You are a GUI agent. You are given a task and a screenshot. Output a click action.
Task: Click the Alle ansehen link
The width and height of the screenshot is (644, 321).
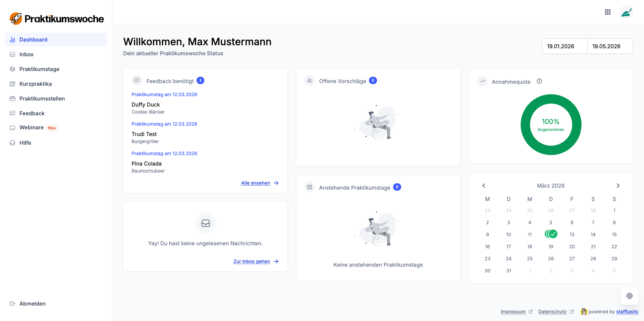255,183
